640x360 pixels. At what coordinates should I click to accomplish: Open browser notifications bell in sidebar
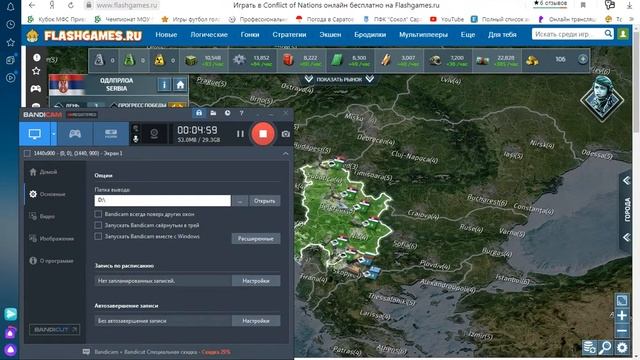pyautogui.click(x=10, y=7)
